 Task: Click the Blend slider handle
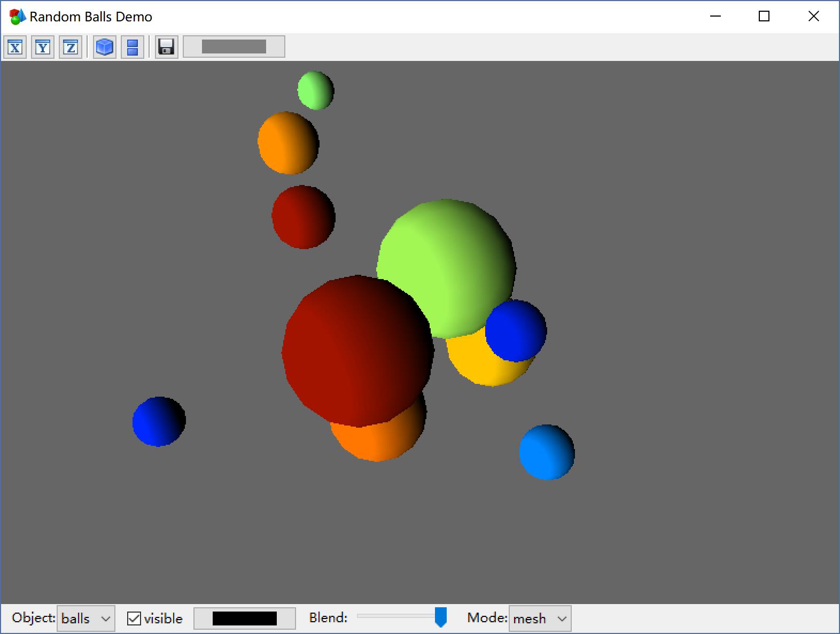(440, 617)
